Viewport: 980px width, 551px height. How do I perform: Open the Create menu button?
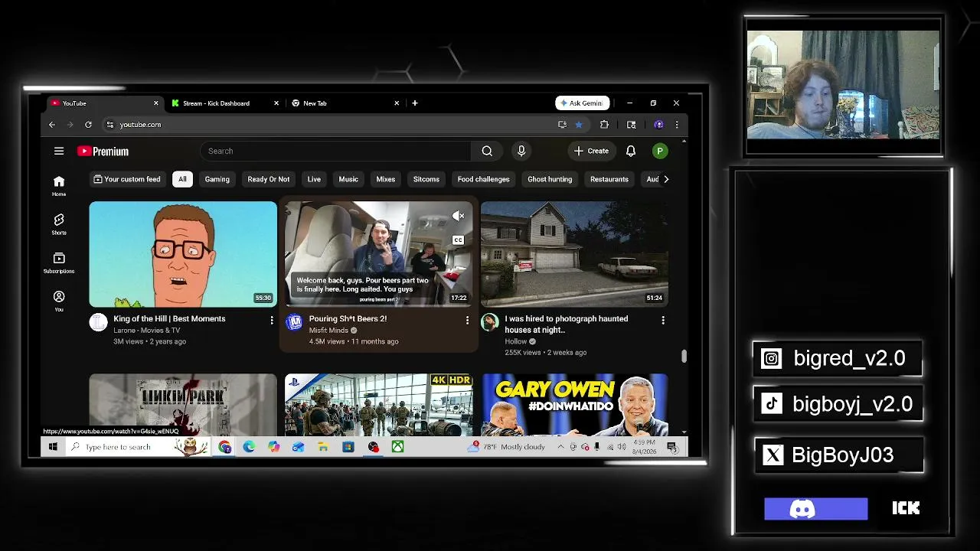coord(591,151)
